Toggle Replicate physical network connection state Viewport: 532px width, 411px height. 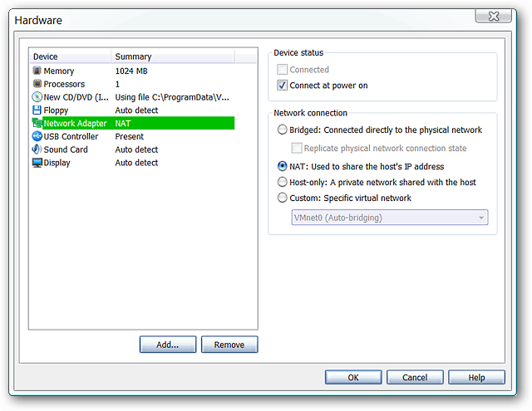tap(297, 148)
